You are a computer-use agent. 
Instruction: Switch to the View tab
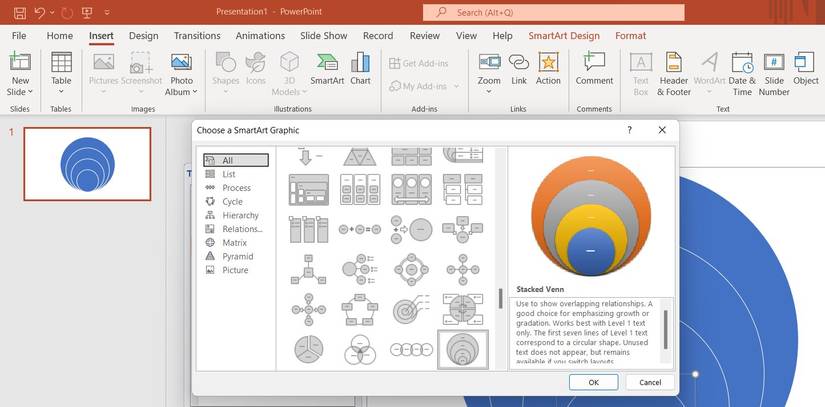(x=466, y=36)
